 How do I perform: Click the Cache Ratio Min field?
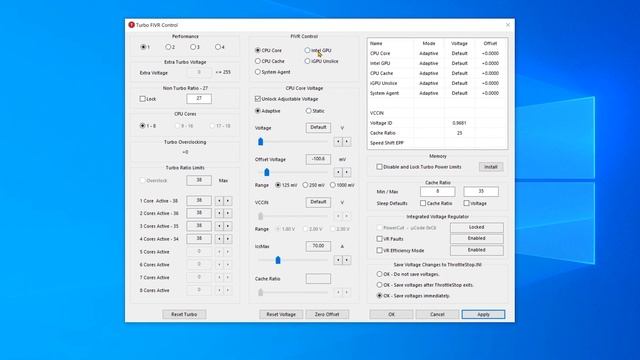(x=438, y=191)
